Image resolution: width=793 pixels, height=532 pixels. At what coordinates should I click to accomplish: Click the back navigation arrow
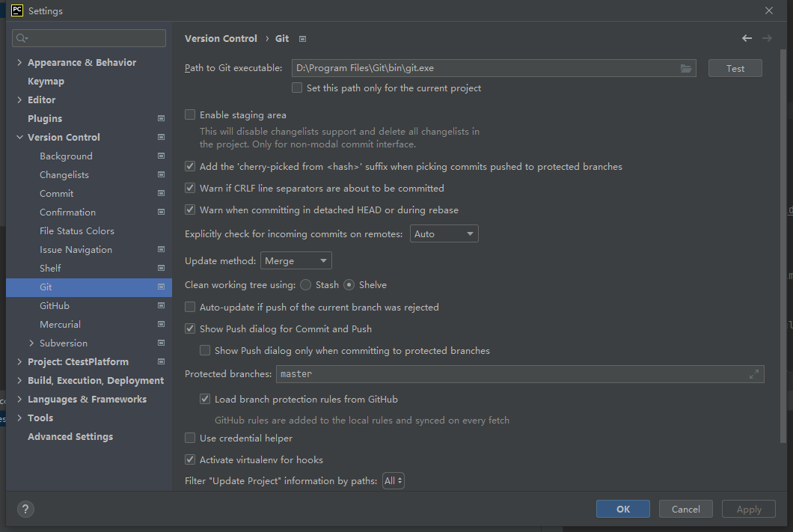pos(747,38)
